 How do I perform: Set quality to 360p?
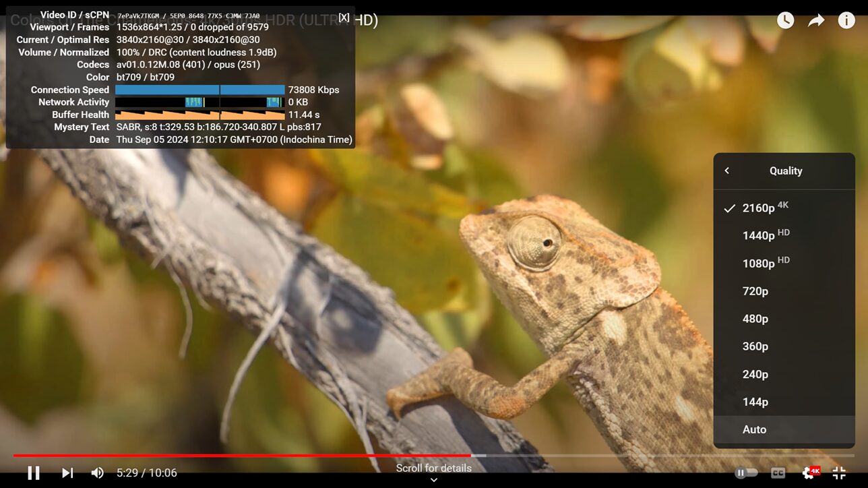pos(784,346)
